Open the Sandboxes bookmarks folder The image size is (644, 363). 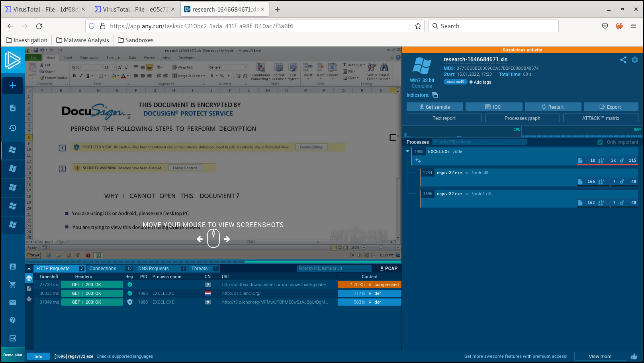point(135,40)
